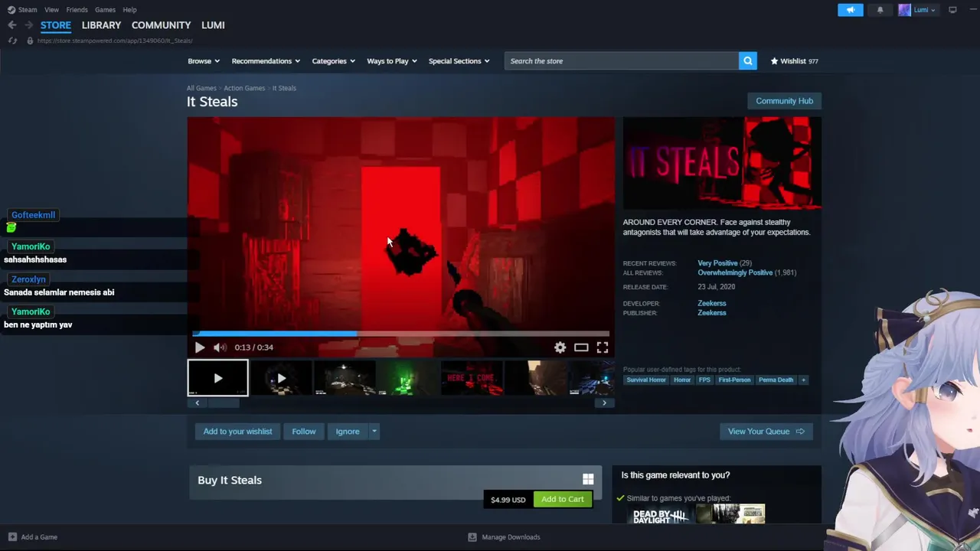The width and height of the screenshot is (980, 551).
Task: Ignore this game
Action: (x=348, y=432)
